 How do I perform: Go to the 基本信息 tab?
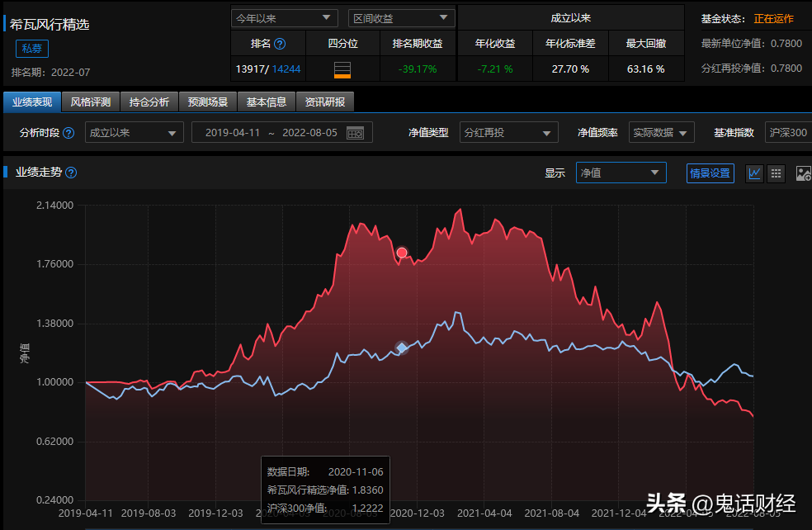[x=267, y=102]
